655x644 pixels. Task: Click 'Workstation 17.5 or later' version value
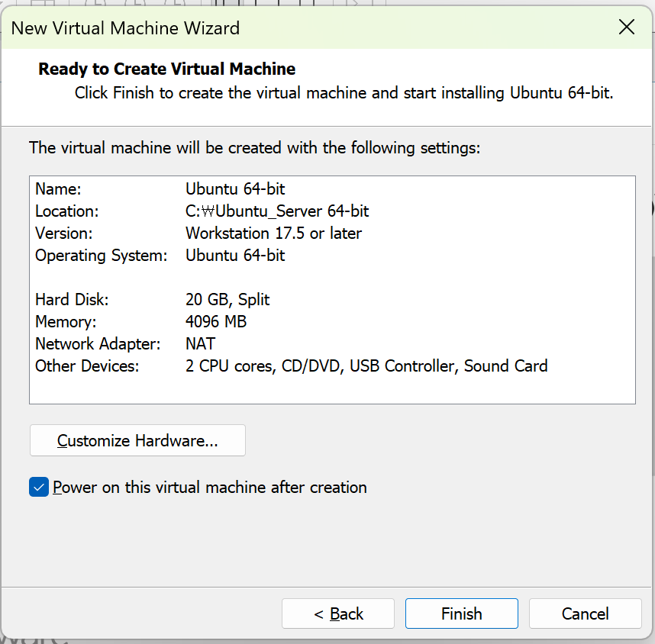pos(273,233)
